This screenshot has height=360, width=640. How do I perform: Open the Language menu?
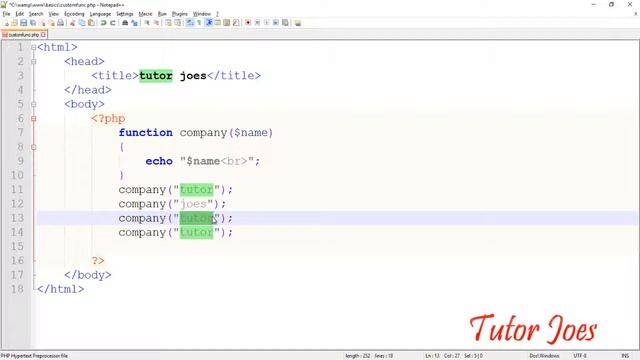tap(100, 14)
